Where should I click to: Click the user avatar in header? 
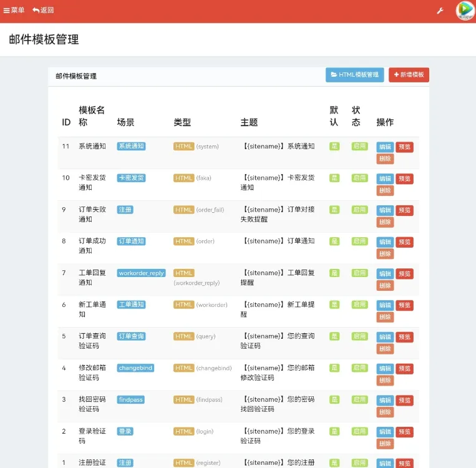point(465,11)
